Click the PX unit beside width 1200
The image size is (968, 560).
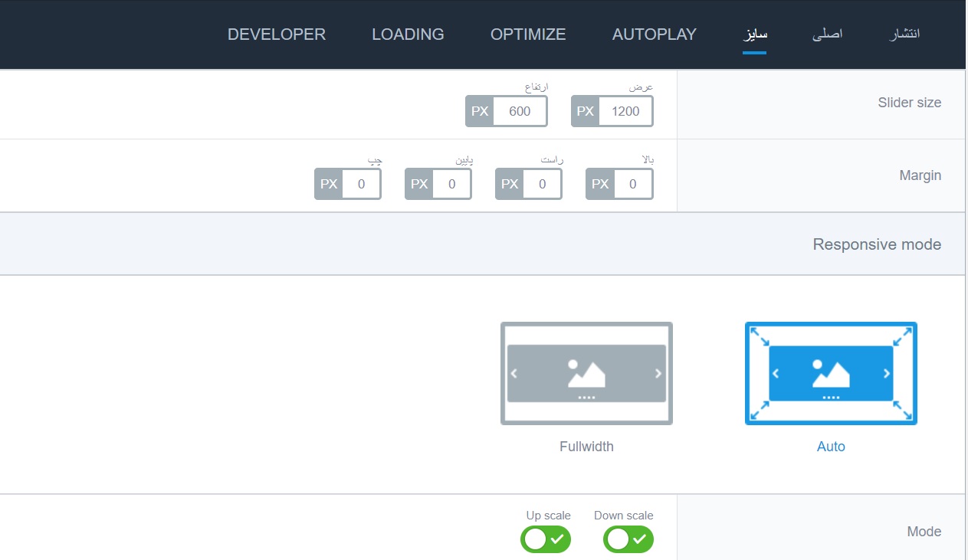tap(586, 111)
